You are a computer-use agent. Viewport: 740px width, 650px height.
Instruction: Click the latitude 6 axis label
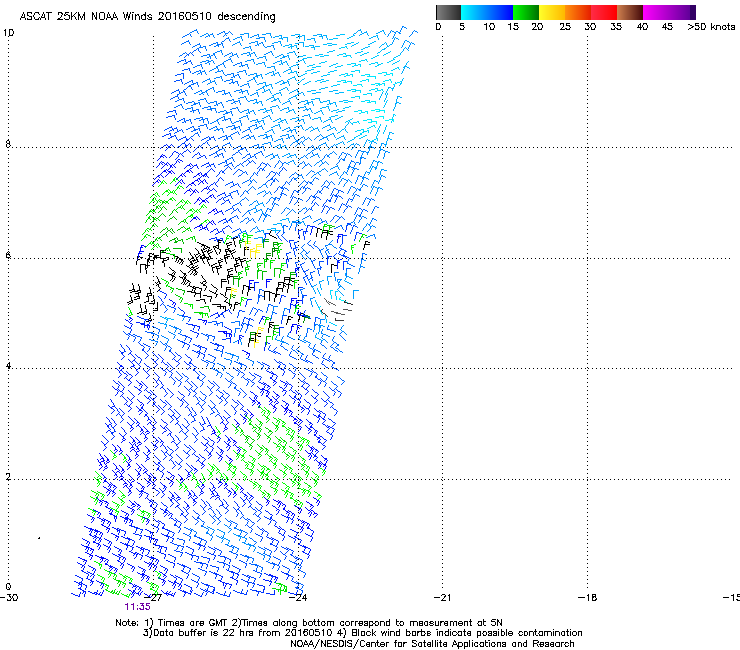[8, 255]
